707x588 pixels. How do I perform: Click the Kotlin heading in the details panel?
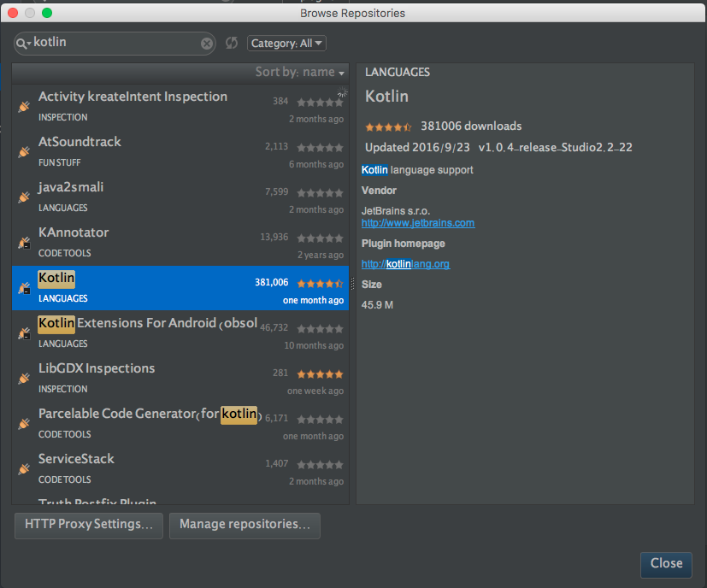387,96
